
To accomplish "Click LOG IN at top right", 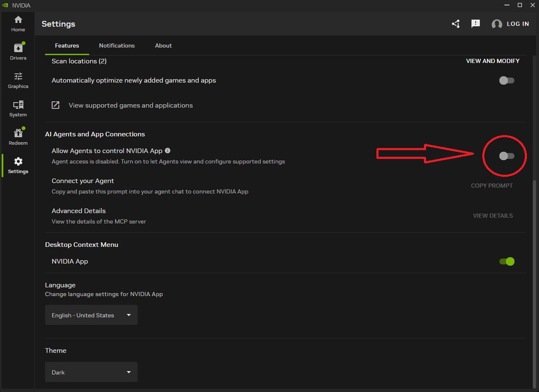I will point(518,24).
